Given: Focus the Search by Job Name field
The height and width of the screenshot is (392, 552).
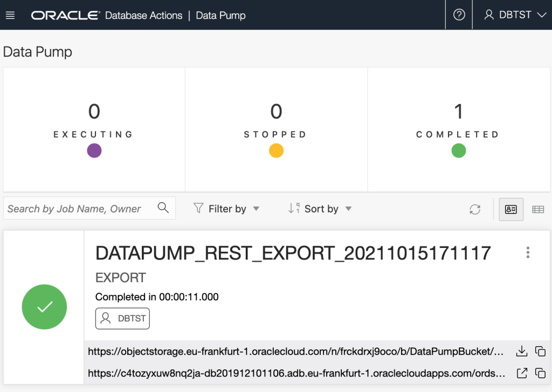Looking at the screenshot, I should (78, 209).
